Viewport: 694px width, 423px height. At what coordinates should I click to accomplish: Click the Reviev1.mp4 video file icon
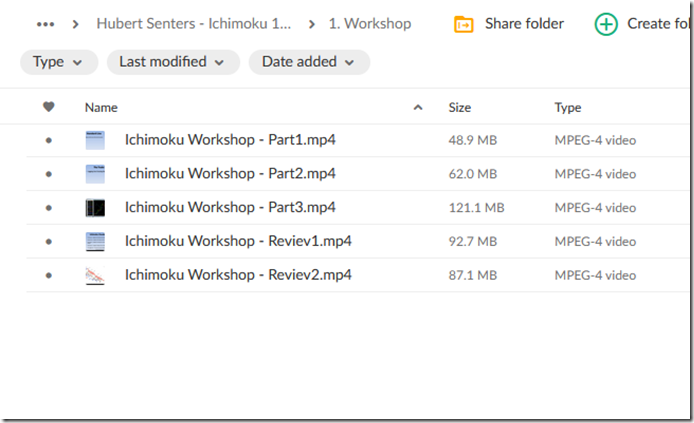[95, 241]
